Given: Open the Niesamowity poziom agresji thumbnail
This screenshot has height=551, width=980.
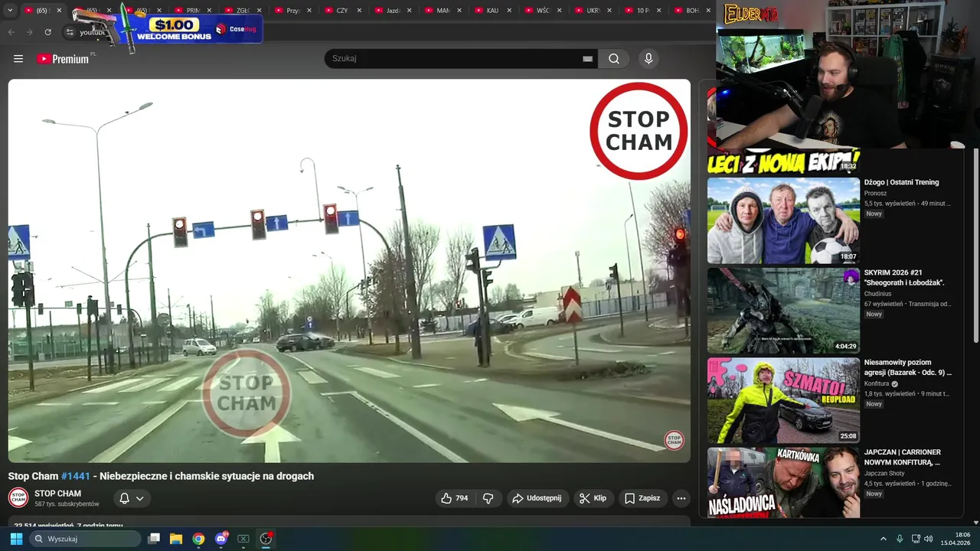Looking at the screenshot, I should pos(783,400).
